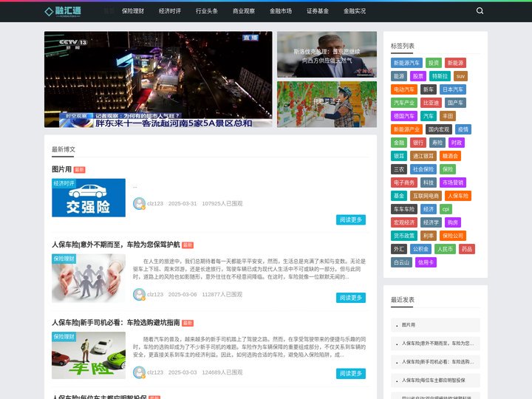Select the 国内宏观 tag

438,129
